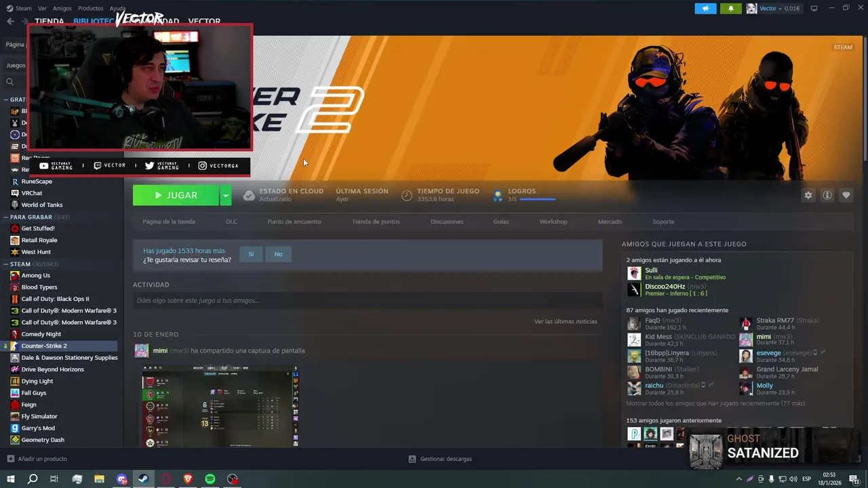Show all friends who played recently

715,403
